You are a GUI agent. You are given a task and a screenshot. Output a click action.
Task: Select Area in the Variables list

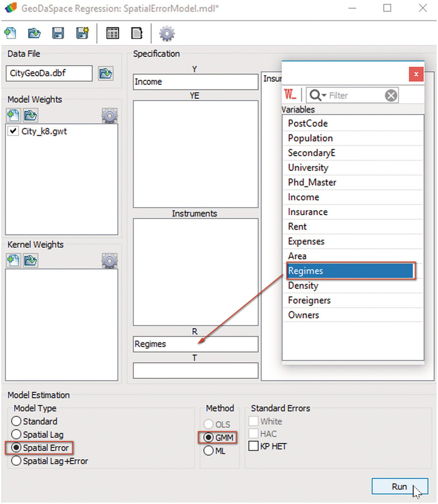(353, 256)
